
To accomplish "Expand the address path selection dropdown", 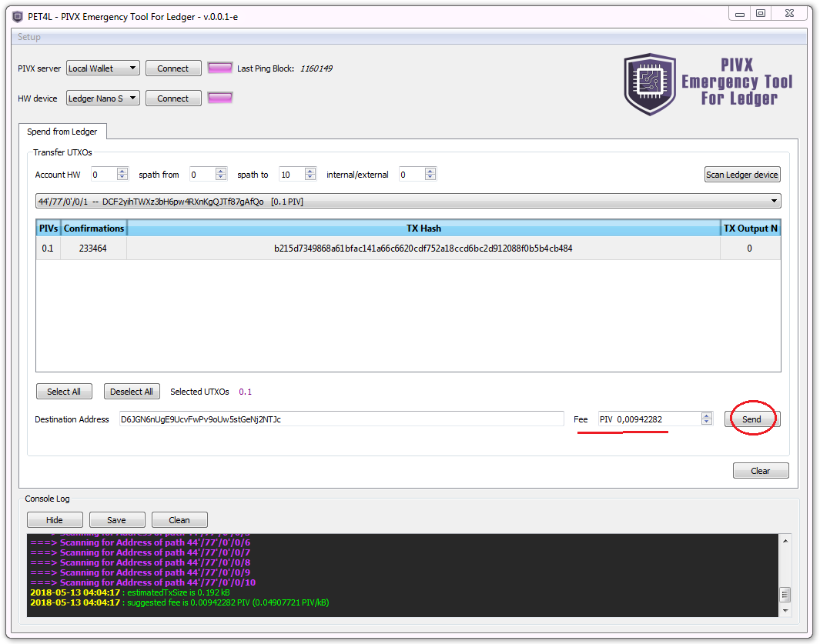I will [408, 202].
